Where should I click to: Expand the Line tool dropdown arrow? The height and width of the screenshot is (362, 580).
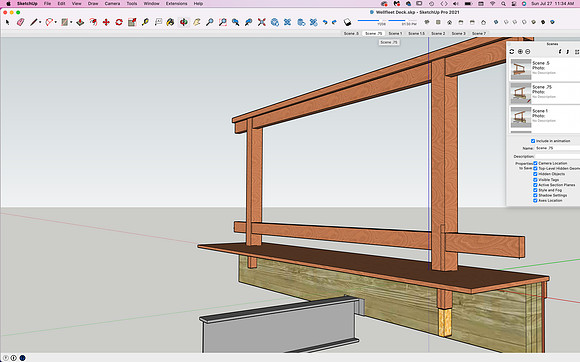pyautogui.click(x=40, y=23)
